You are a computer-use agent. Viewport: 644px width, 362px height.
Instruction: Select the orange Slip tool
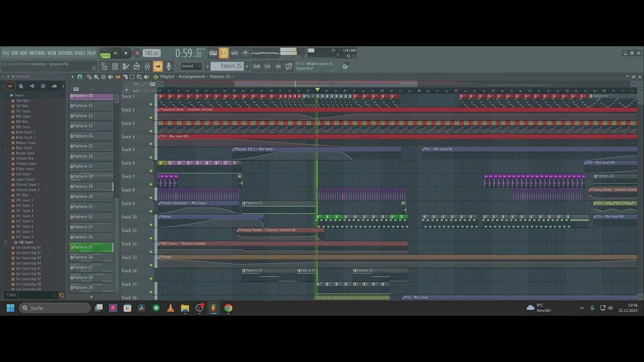click(118, 77)
